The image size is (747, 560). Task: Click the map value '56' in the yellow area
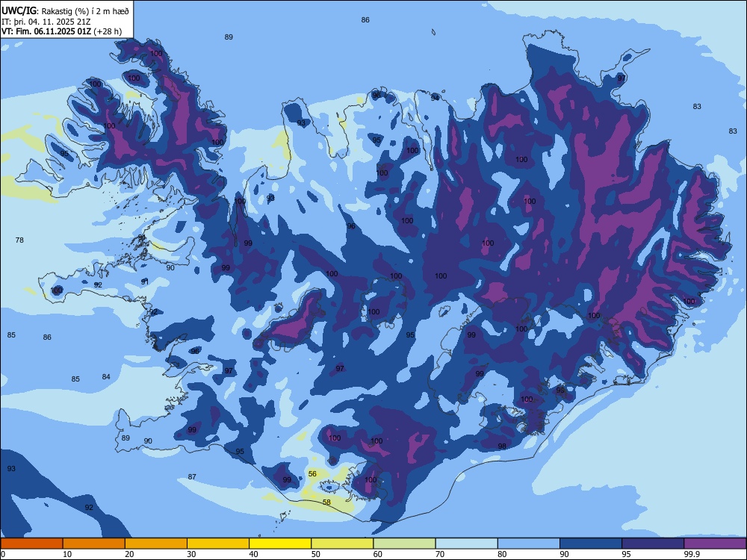point(312,474)
